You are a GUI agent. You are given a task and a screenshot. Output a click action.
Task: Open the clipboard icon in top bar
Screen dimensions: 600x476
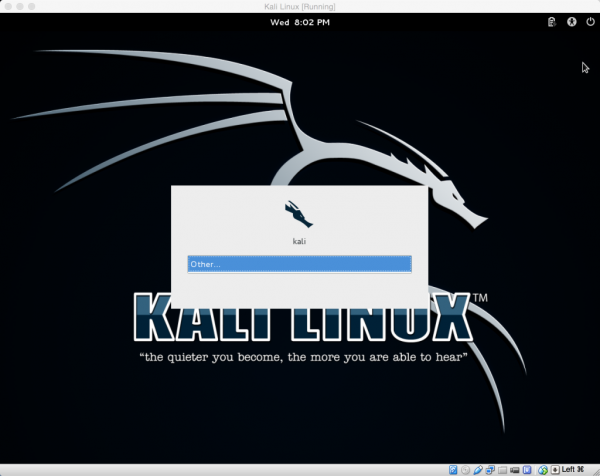click(551, 22)
